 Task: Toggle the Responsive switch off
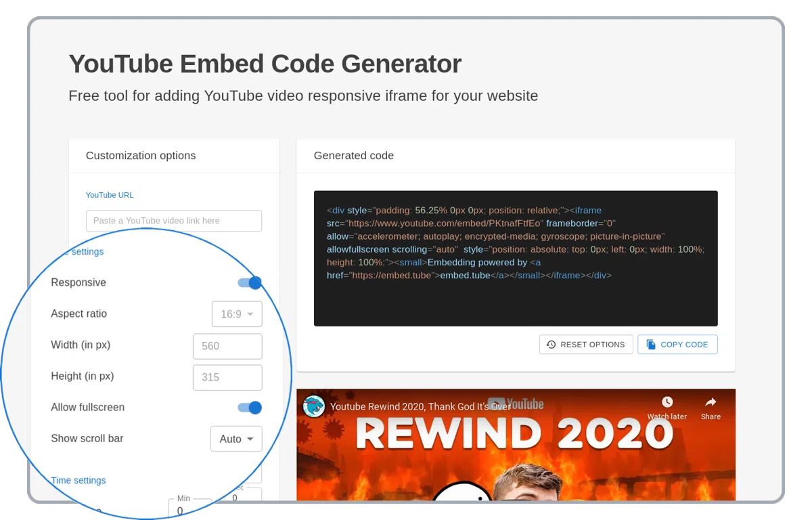[250, 283]
